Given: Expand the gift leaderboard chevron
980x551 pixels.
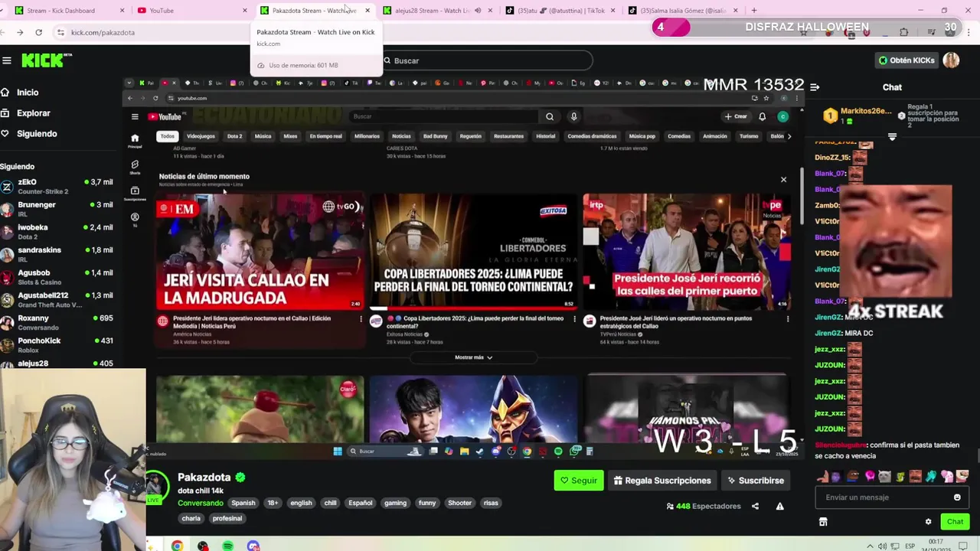Looking at the screenshot, I should pyautogui.click(x=892, y=137).
